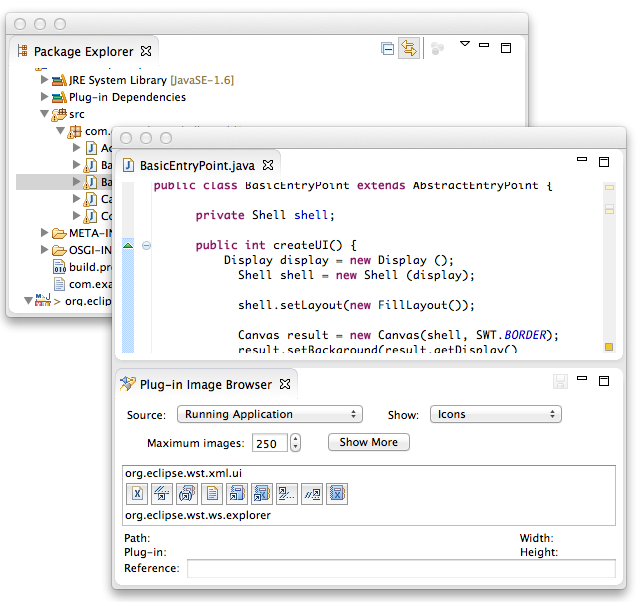Expand the OSGI-IN folder
The image size is (637, 602).
tap(44, 249)
